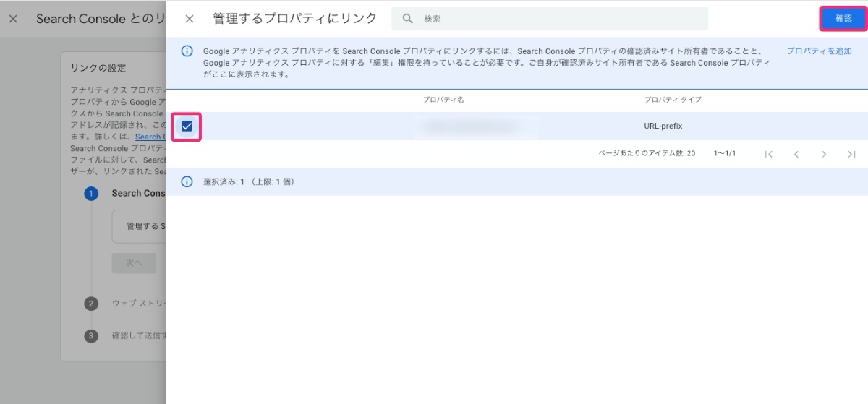Open the プロパティを追加 link
Viewport: 868px width, 404px height.
(x=819, y=51)
